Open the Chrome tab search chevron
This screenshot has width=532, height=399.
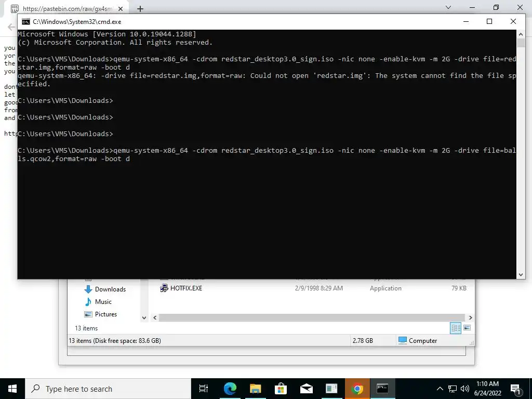[448, 7]
